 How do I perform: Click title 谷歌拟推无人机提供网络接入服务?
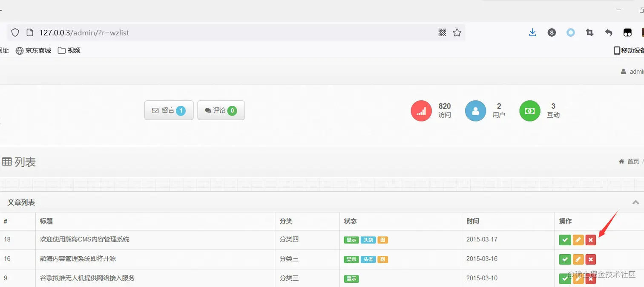[87, 278]
